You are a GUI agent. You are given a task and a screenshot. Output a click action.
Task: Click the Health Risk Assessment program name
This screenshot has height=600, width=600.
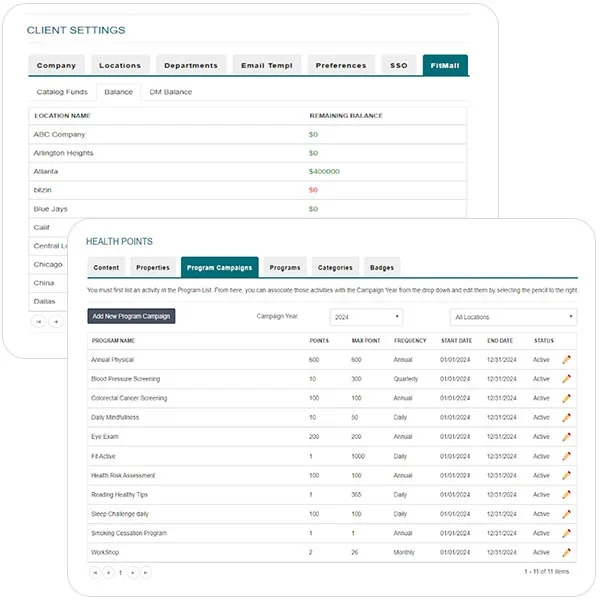tap(123, 475)
